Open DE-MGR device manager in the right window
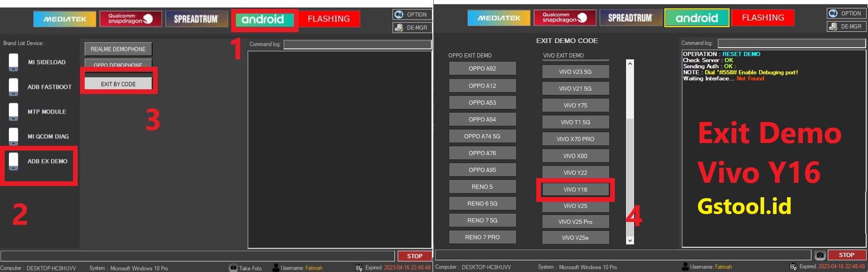The width and height of the screenshot is (868, 272). click(846, 27)
